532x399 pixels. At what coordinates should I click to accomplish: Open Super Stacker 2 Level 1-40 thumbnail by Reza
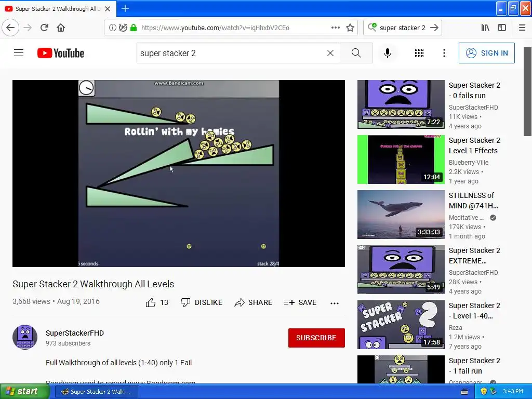[401, 325]
